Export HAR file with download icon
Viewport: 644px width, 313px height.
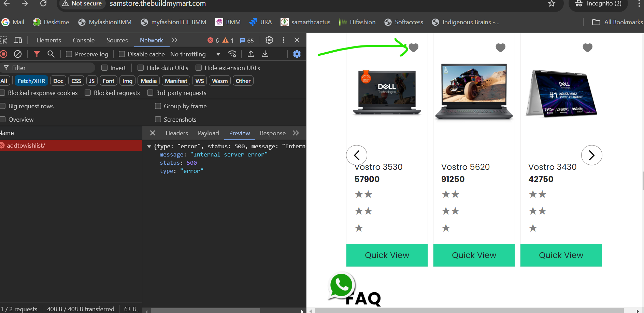click(x=265, y=54)
